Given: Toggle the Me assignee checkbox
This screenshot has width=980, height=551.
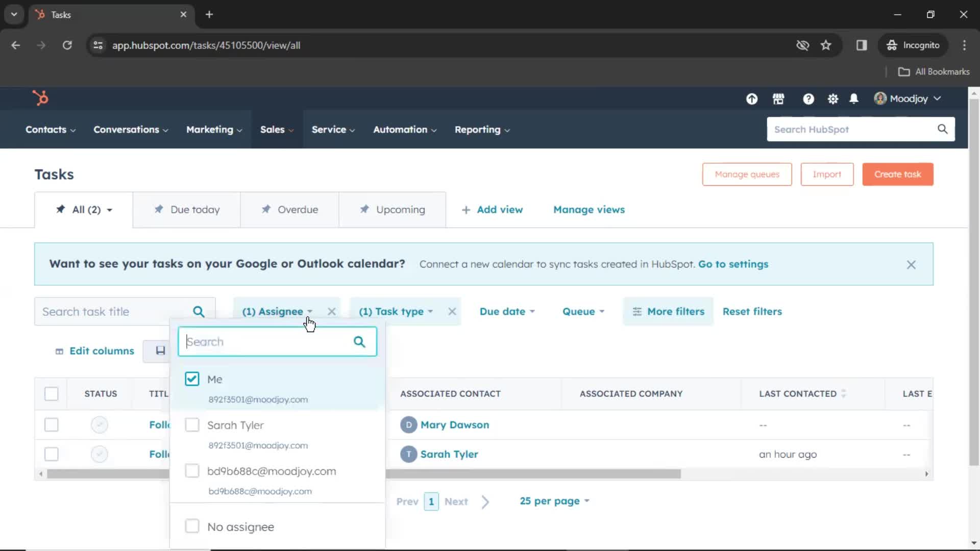Looking at the screenshot, I should (x=191, y=378).
